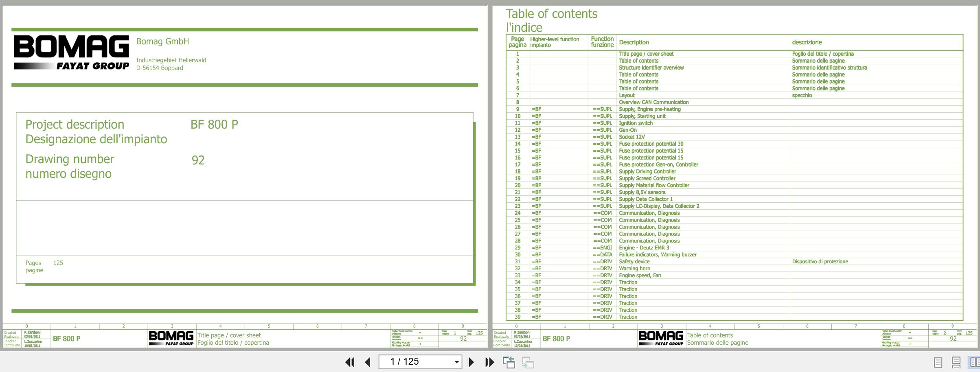Click the greyed go to next view icon
This screenshot has height=372, width=980.
(528, 362)
